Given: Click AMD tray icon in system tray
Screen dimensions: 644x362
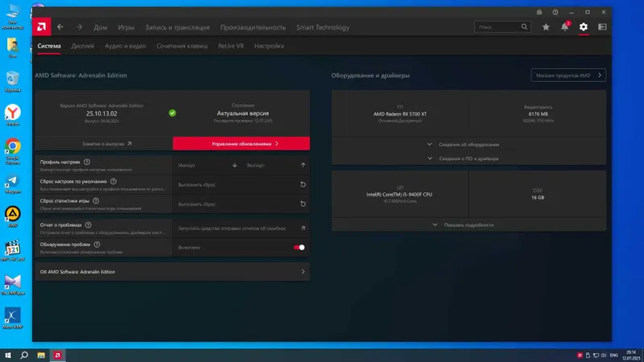Looking at the screenshot, I should [580, 356].
